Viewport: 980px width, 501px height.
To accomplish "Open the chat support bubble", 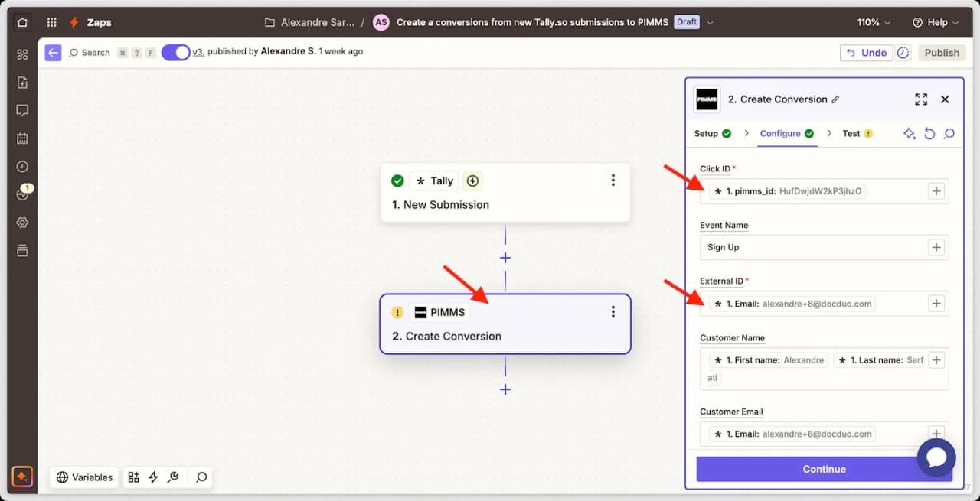I will pos(936,457).
